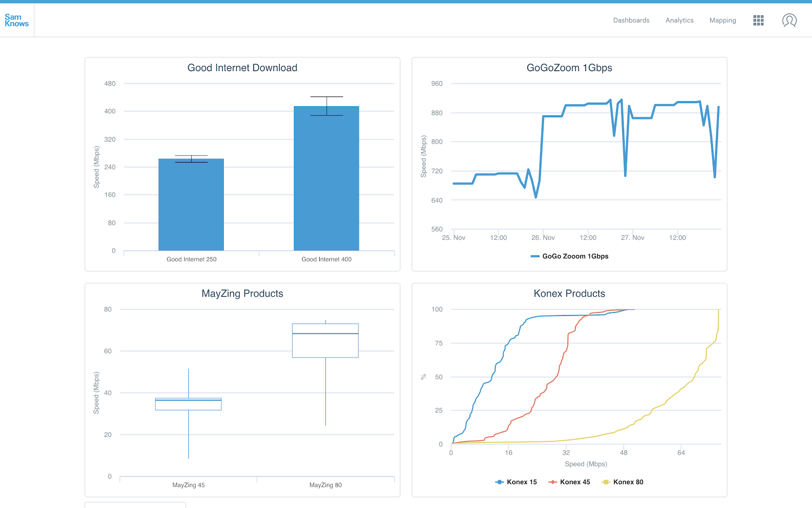Click the MayZing Products chart title

pyautogui.click(x=243, y=294)
